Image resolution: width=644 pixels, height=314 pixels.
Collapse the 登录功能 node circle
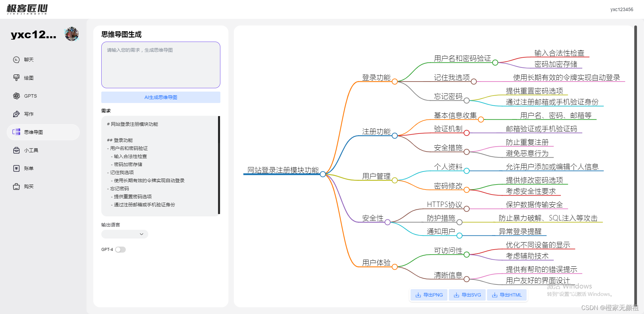395,82
